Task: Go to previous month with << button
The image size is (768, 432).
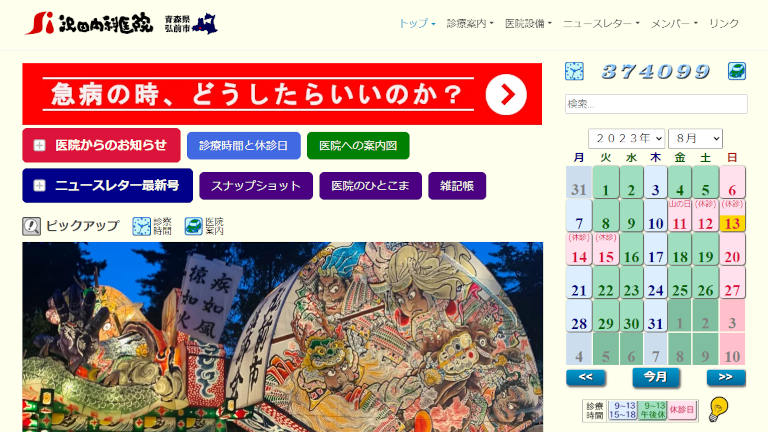Action: 586,377
